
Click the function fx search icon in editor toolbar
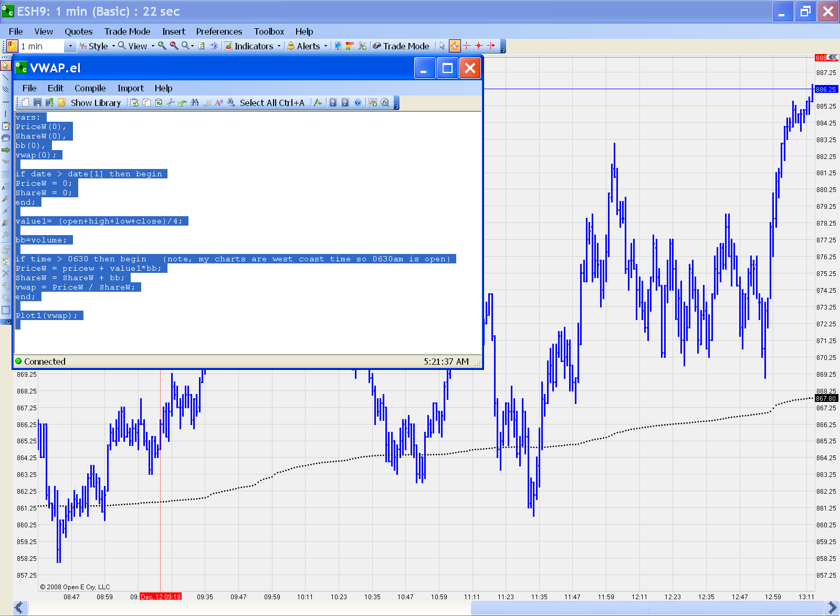tap(385, 103)
